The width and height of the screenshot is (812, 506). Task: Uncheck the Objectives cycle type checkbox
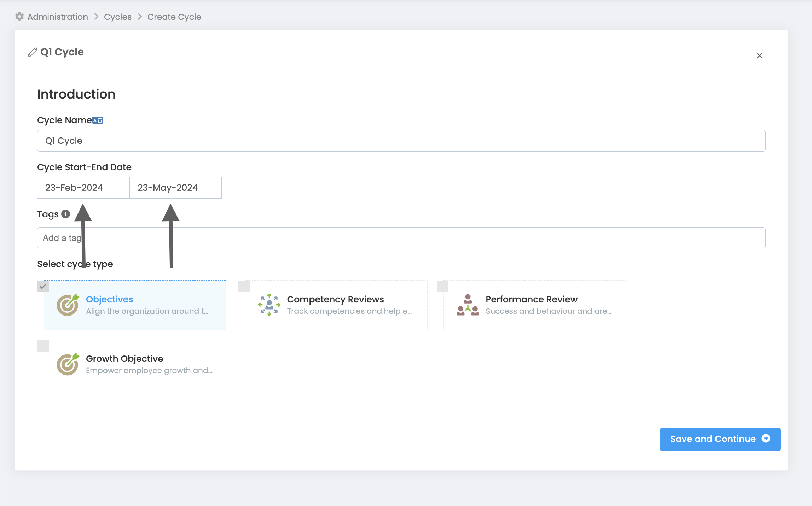point(43,286)
